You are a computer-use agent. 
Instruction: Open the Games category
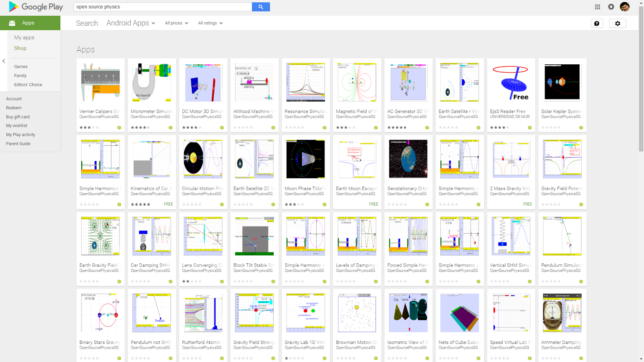(21, 67)
